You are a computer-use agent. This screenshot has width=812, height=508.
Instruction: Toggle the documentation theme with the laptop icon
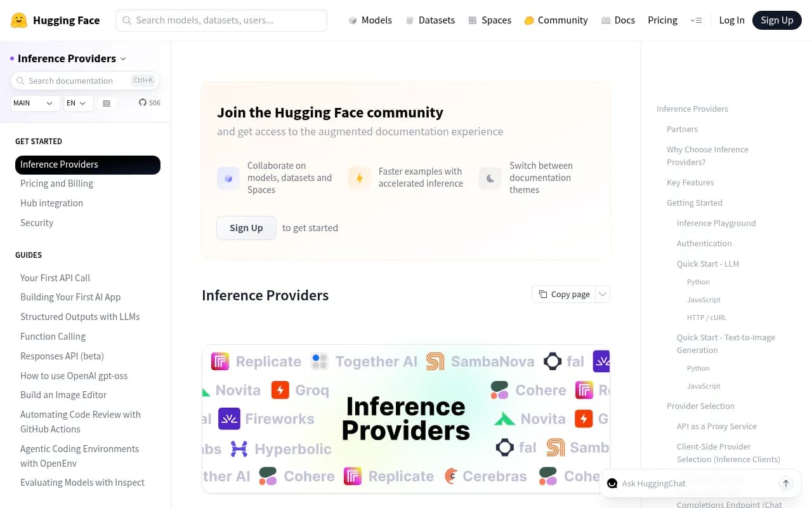[107, 103]
